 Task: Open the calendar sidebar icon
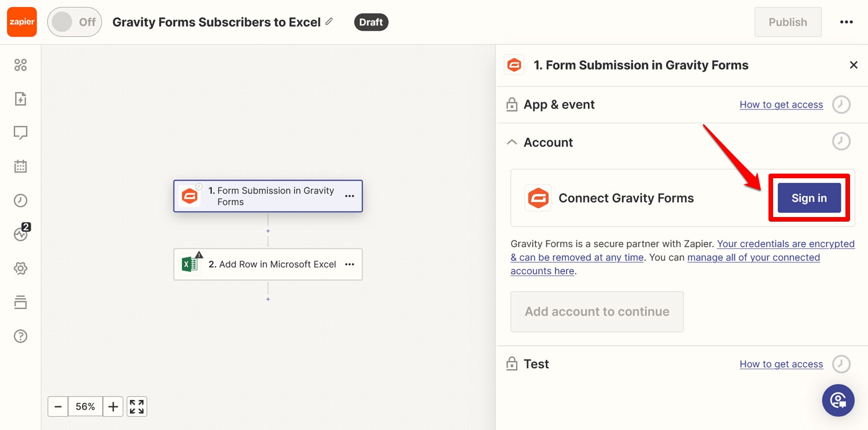pos(20,167)
